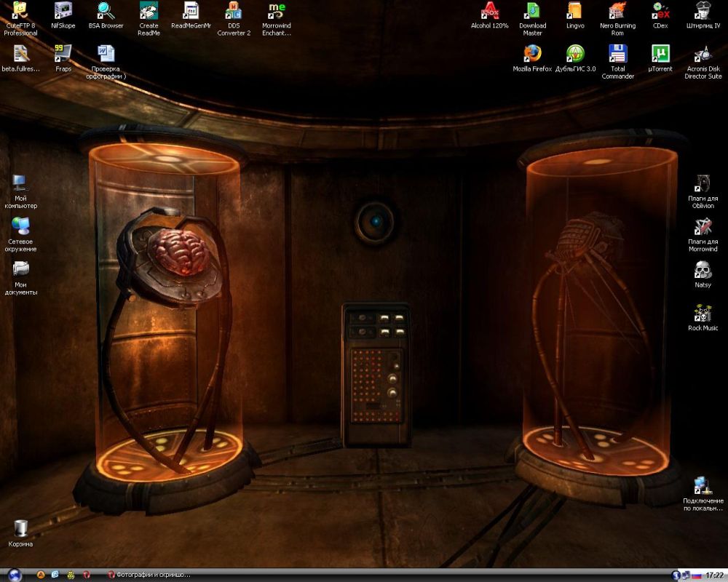The height and width of the screenshot is (582, 728).
Task: Select the Плаги для Oblivion shortcut
Action: (703, 191)
